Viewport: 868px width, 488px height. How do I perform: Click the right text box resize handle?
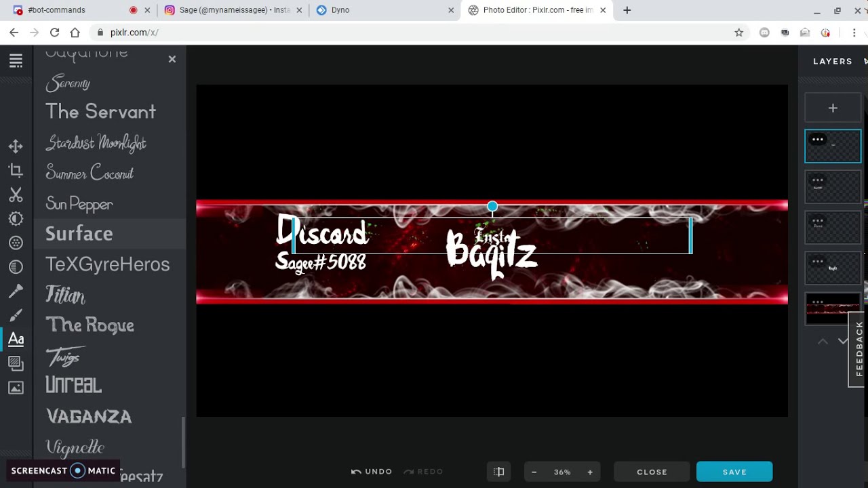tap(690, 235)
